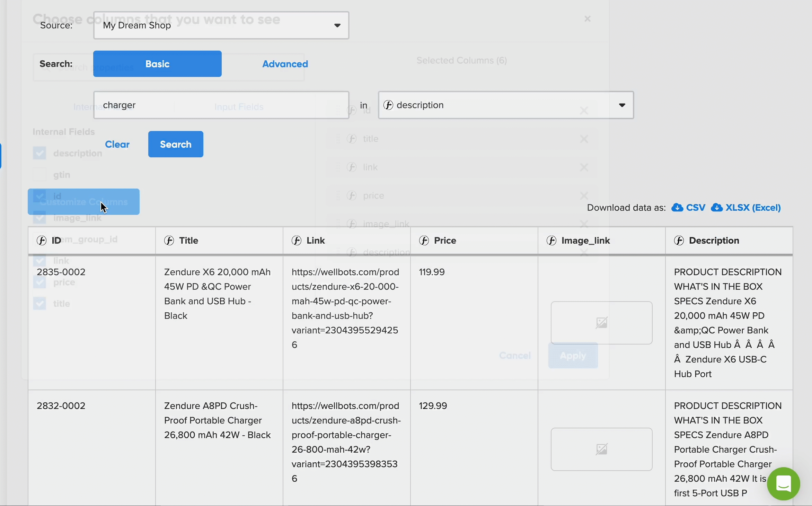Click the broken image icon in row 2835-0002
812x506 pixels.
(x=602, y=323)
